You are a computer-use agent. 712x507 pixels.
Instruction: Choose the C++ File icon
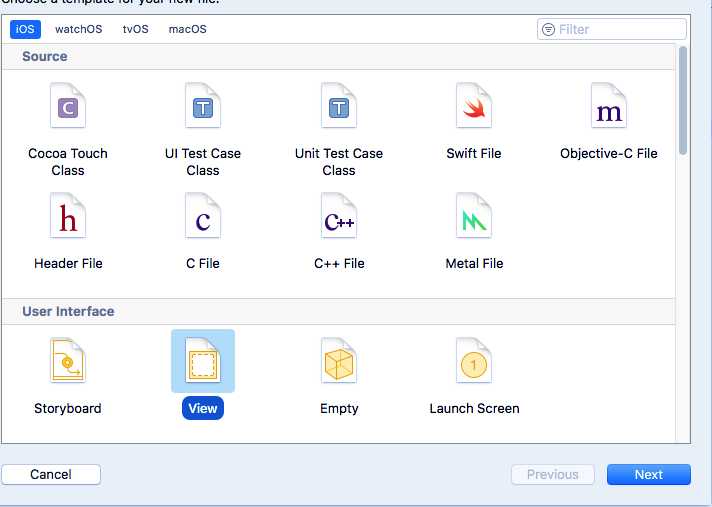(339, 216)
